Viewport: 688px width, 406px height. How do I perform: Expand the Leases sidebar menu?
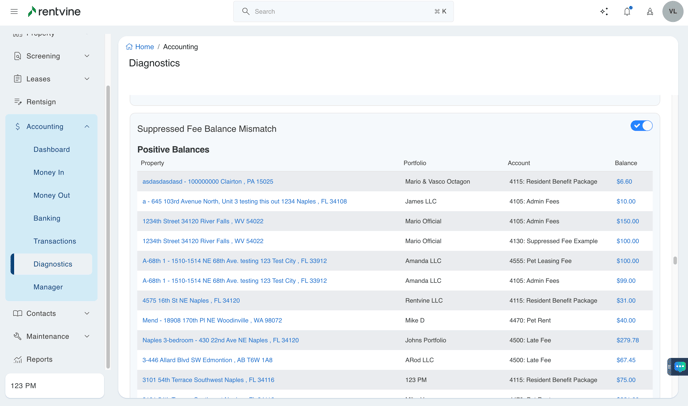[87, 79]
